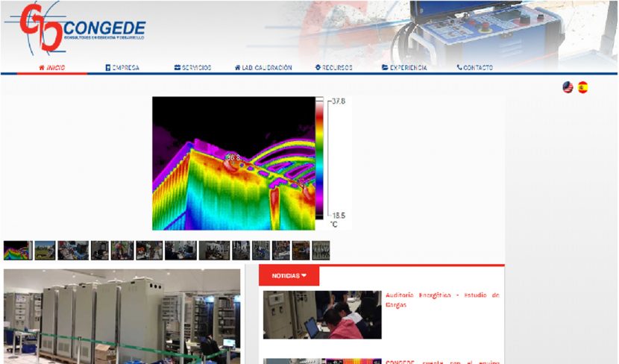The image size is (619, 364).
Task: Navigate to the RECURSOS menu item
Action: [333, 68]
